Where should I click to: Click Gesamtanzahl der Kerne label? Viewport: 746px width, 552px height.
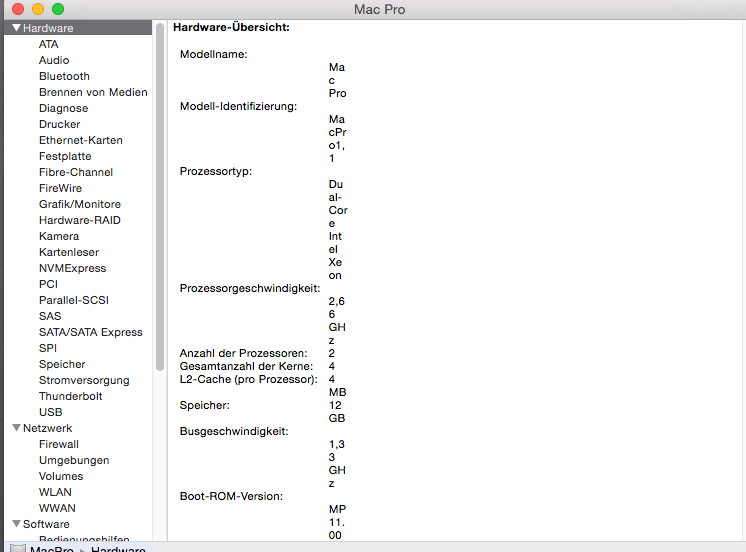pos(246,366)
